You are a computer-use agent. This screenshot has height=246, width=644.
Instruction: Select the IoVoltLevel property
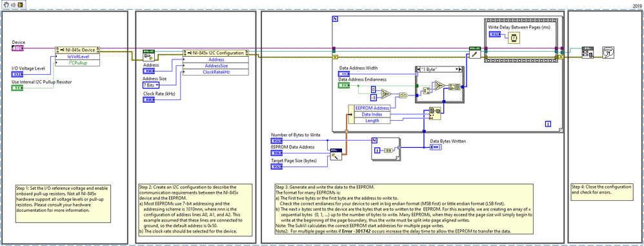coord(77,56)
